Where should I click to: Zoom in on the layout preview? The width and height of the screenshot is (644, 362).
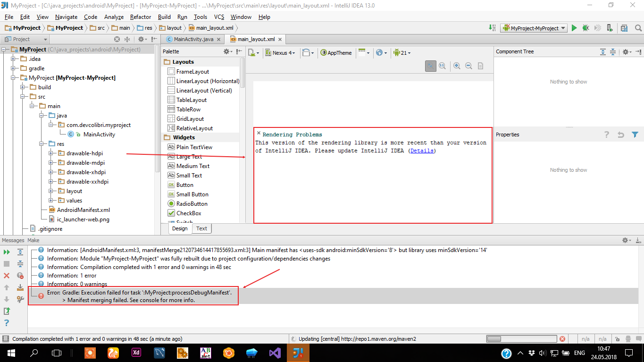tap(457, 66)
